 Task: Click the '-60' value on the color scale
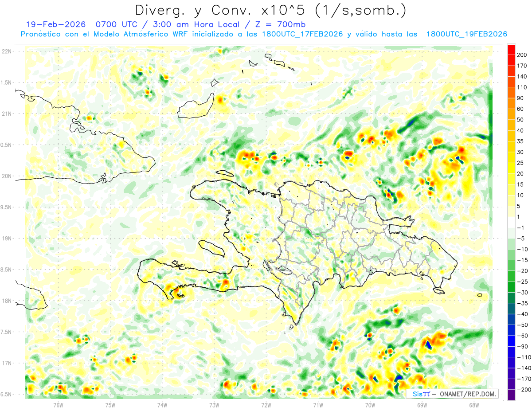[522, 336]
